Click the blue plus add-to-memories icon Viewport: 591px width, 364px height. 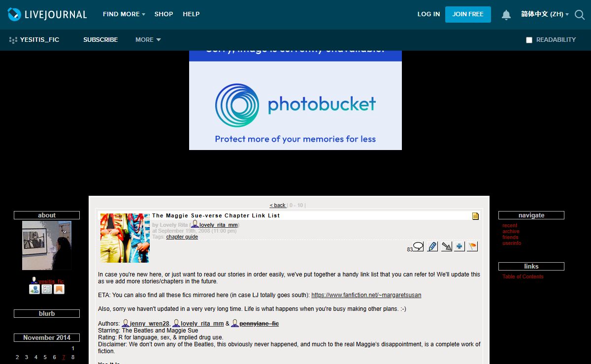[460, 246]
